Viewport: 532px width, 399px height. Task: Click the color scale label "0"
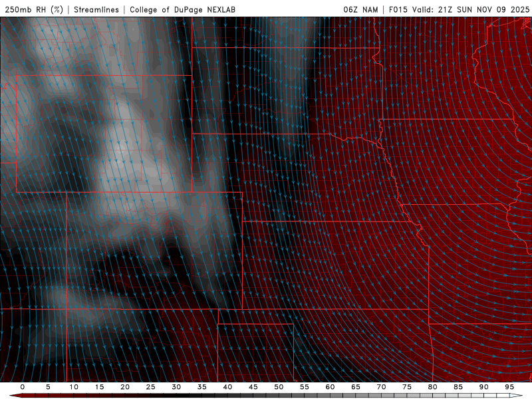click(x=23, y=387)
